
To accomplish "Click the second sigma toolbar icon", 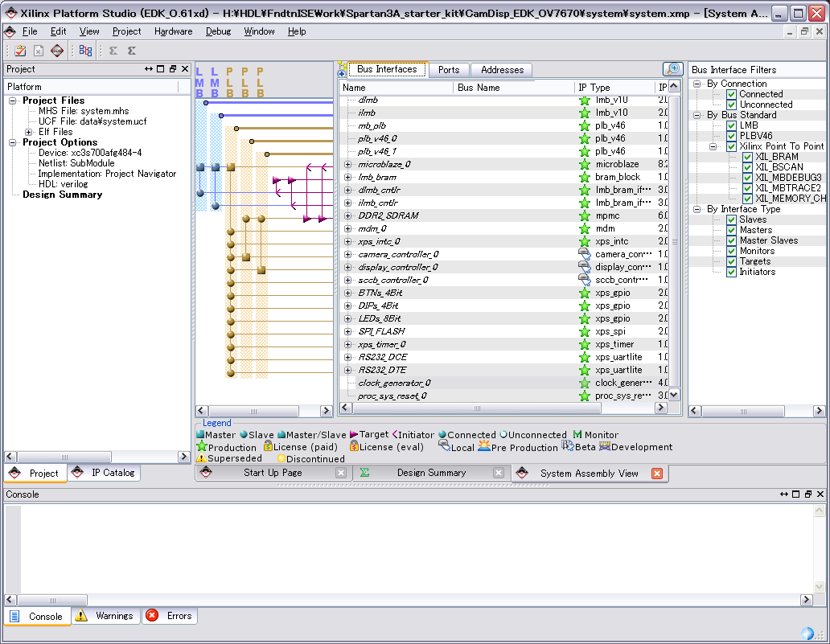I will 132,51.
